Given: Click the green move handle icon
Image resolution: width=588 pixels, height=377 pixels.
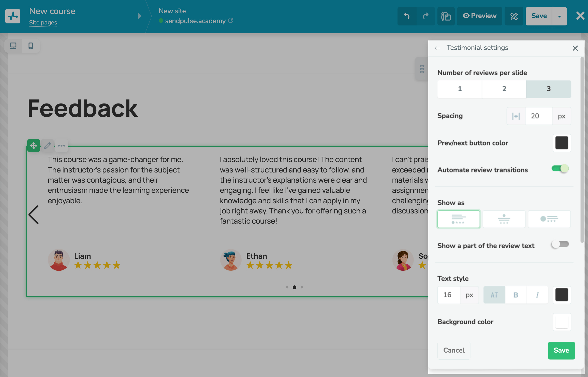Looking at the screenshot, I should coord(34,146).
